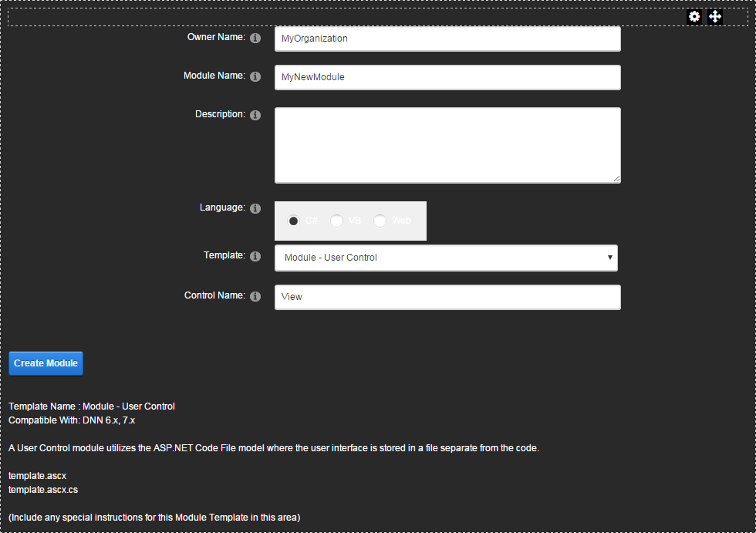The height and width of the screenshot is (533, 756).
Task: Focus the Module Name input box
Action: tap(447, 77)
